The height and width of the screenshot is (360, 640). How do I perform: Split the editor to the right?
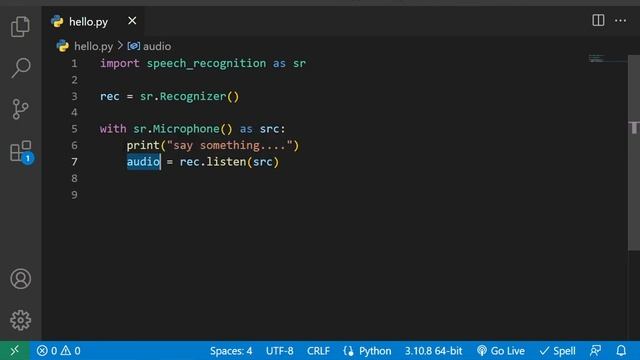(x=598, y=20)
